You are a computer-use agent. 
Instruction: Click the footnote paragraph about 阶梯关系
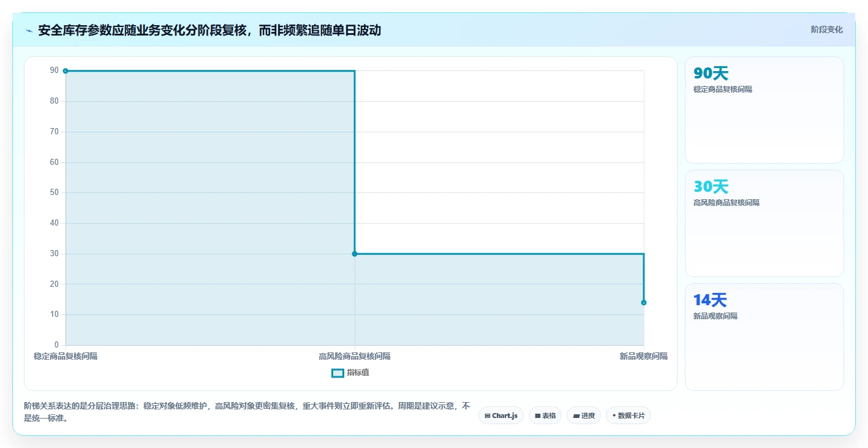click(x=247, y=412)
